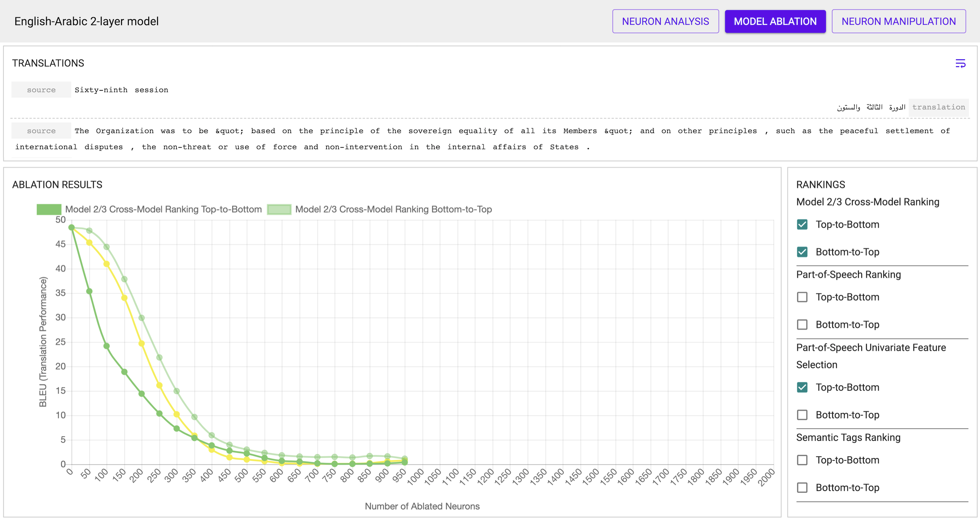Viewport: 980px width, 521px height.
Task: Click Bottom-to-Top legend label in chart
Action: 393,209
